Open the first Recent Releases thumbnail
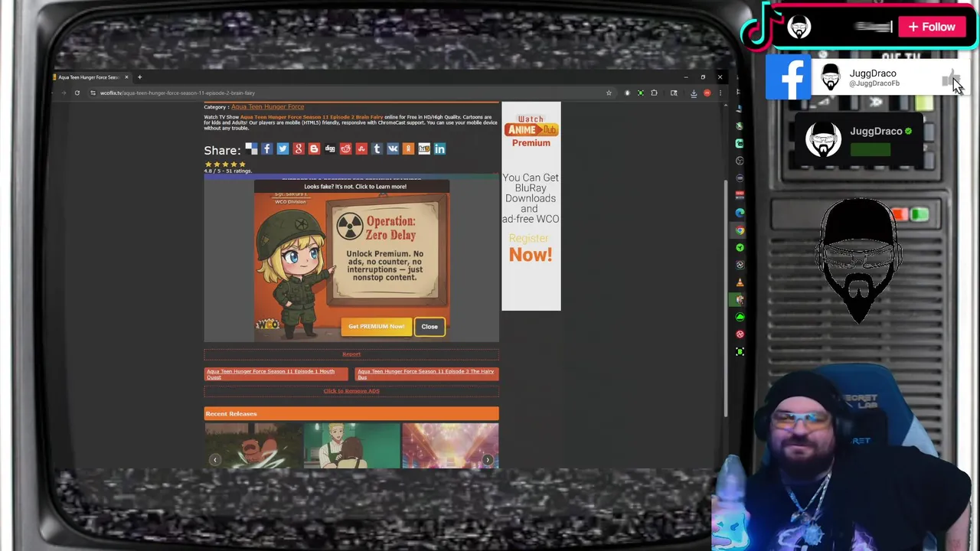980x551 pixels. (x=253, y=445)
